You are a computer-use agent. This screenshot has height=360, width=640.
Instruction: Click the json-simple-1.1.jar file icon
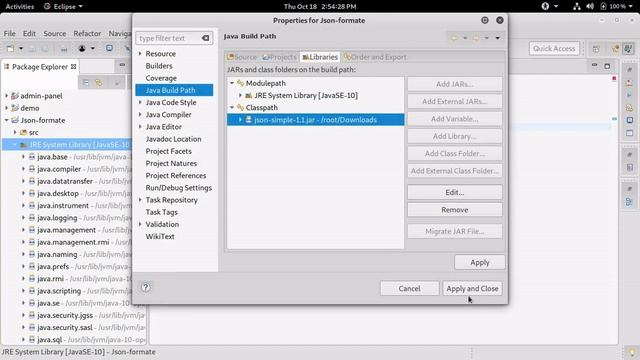[248, 120]
